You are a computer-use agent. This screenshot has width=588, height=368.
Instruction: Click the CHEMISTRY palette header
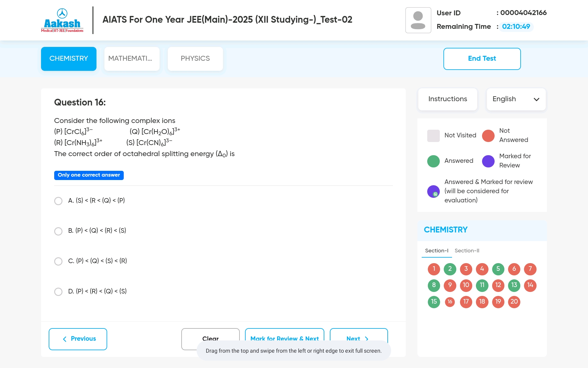pos(446,230)
